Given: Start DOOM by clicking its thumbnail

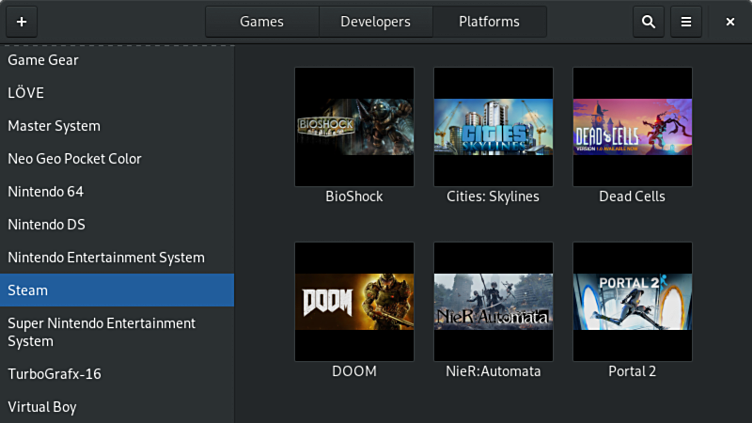Looking at the screenshot, I should [354, 301].
